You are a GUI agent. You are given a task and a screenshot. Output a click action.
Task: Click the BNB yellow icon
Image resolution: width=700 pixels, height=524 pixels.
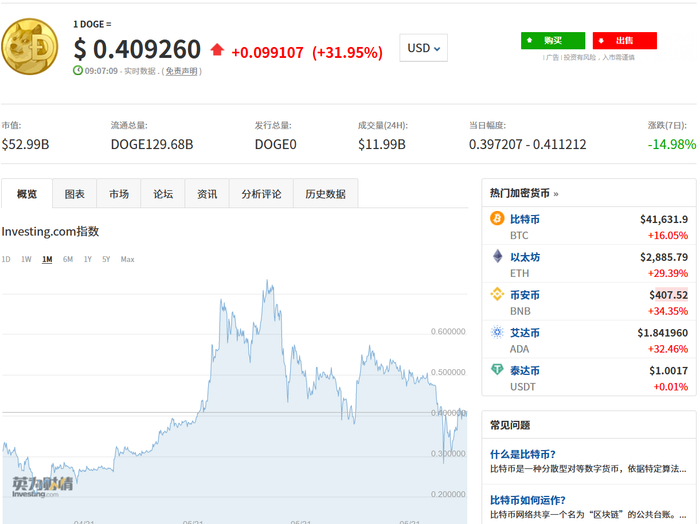[497, 294]
